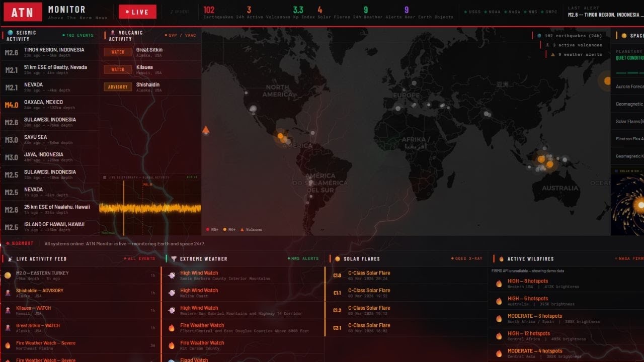Click the Solar Flares header icon
644x362 pixels.
338,259
